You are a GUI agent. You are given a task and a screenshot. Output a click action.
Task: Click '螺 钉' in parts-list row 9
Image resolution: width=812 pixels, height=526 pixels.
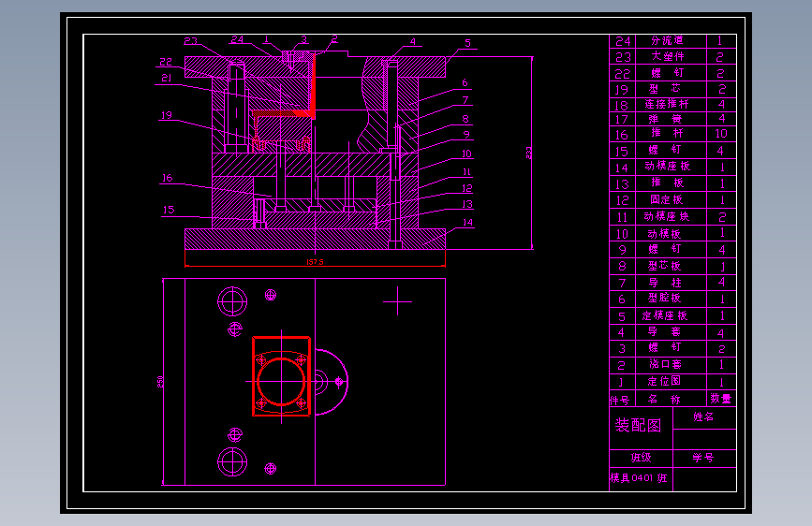tap(666, 249)
